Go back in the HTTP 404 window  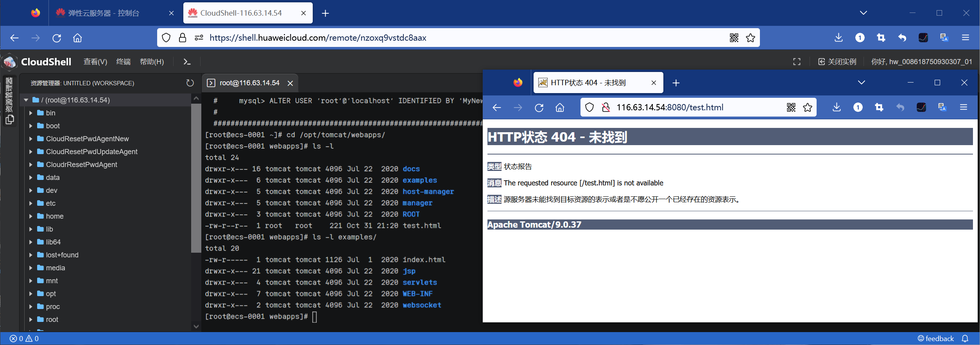(497, 108)
